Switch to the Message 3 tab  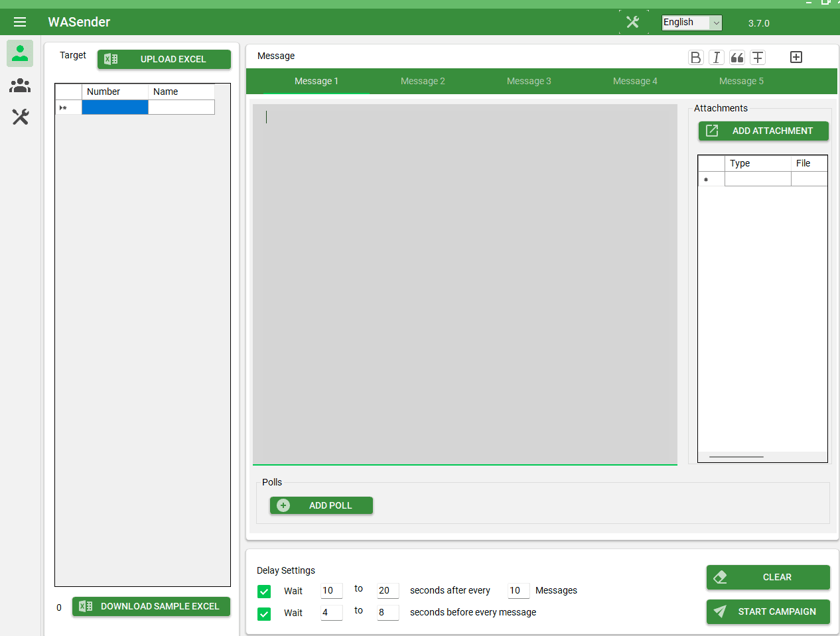point(529,80)
